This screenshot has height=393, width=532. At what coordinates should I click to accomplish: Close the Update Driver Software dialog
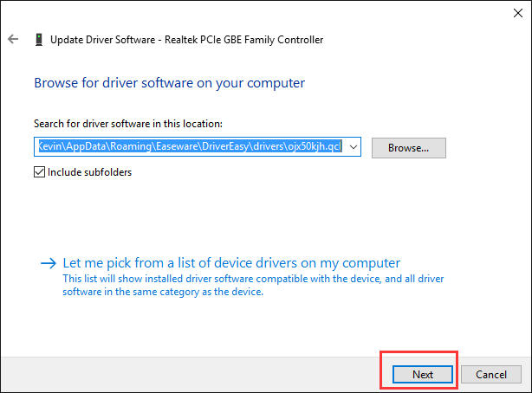pyautogui.click(x=518, y=13)
